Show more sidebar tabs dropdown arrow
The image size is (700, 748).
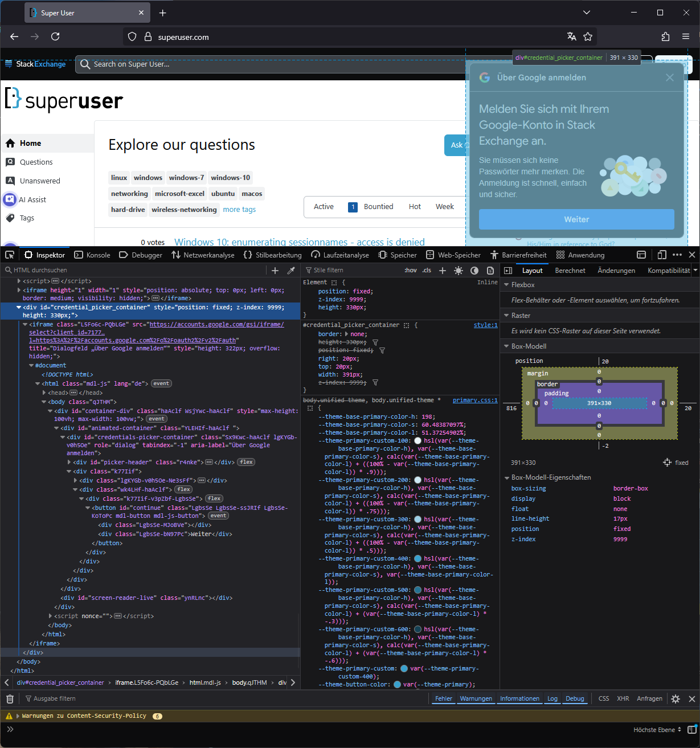(x=695, y=271)
